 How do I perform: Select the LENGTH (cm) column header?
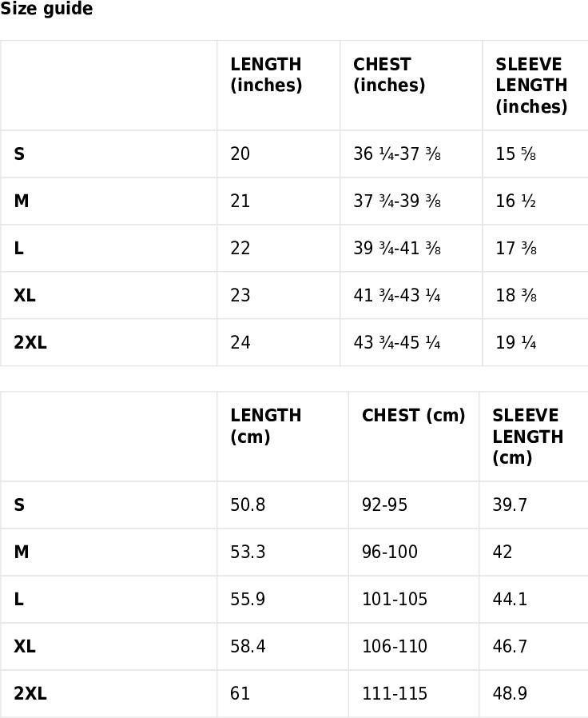tap(266, 426)
